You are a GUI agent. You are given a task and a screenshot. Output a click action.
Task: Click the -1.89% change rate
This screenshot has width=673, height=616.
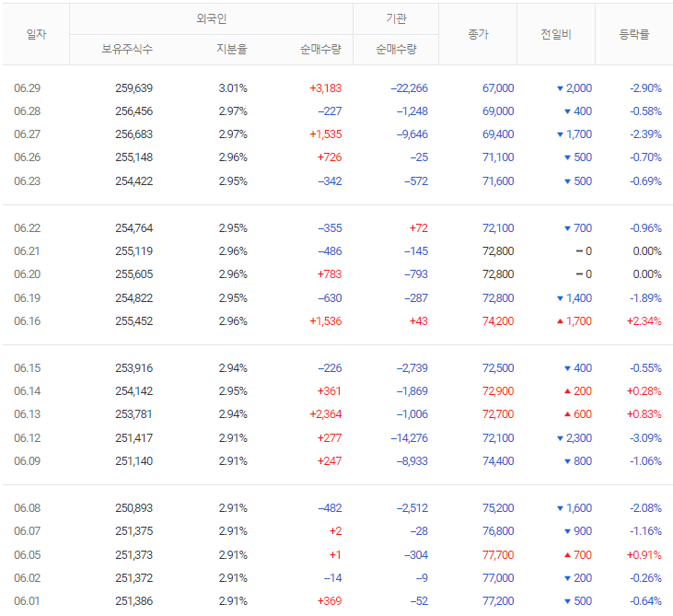646,298
